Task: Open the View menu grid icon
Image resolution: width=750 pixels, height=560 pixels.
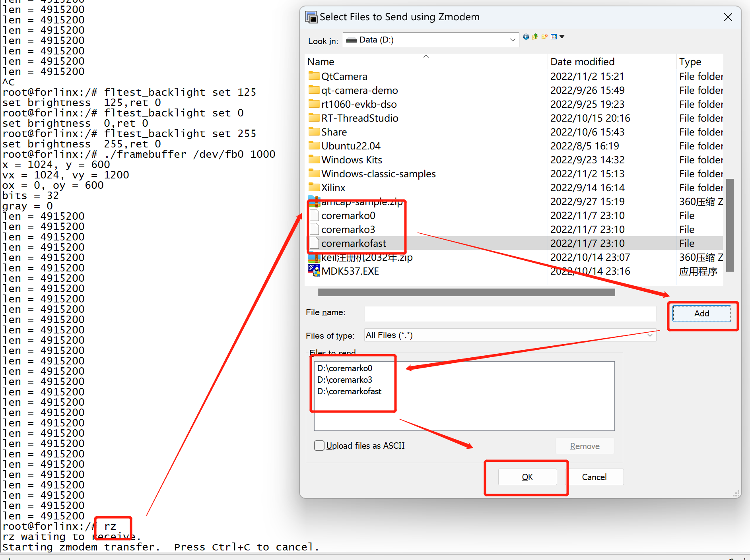Action: point(554,37)
